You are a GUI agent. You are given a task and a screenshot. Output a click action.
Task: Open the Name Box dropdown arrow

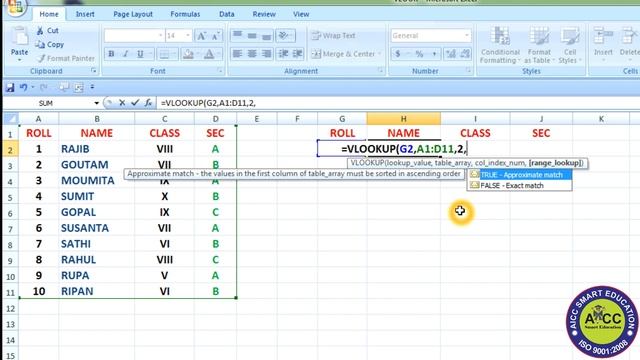96,103
